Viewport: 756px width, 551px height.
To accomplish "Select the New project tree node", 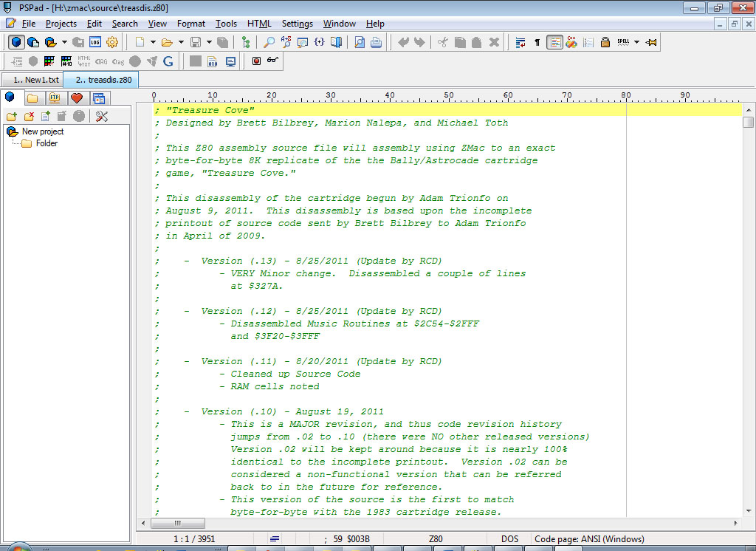I will [x=43, y=131].
